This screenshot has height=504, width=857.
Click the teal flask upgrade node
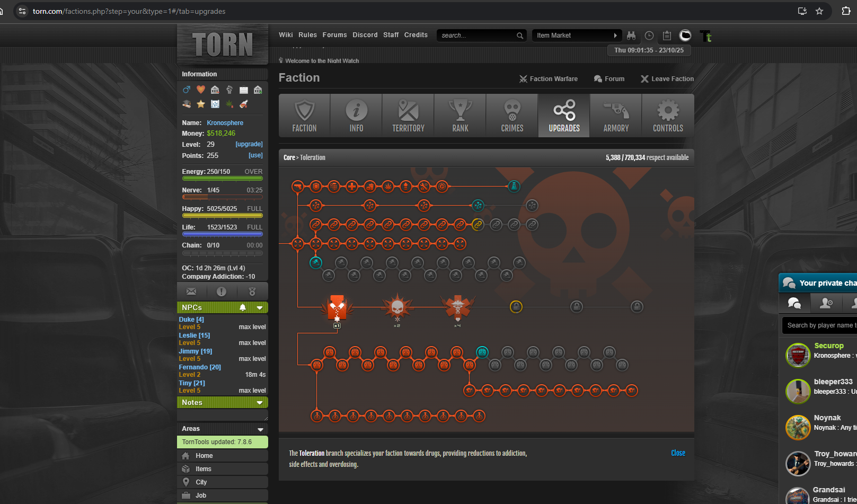(514, 187)
